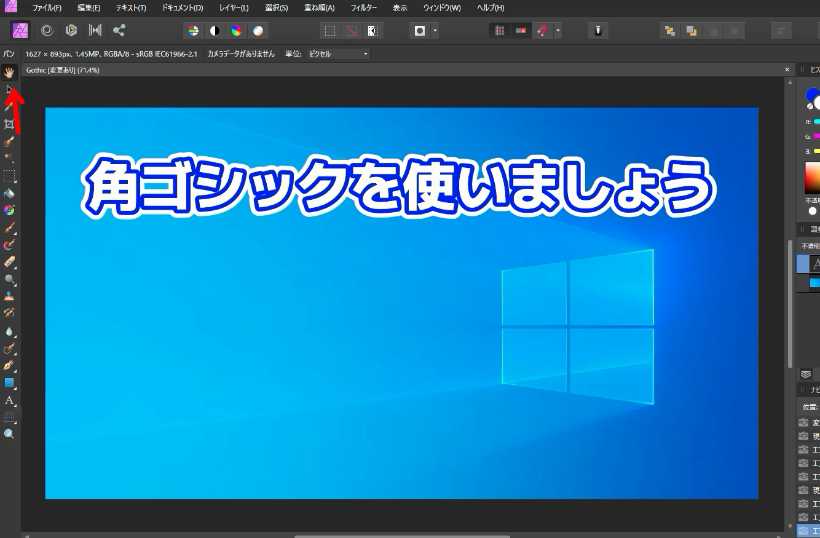820x538 pixels.
Task: Open the 重ね順(A) menu
Action: click(x=319, y=8)
